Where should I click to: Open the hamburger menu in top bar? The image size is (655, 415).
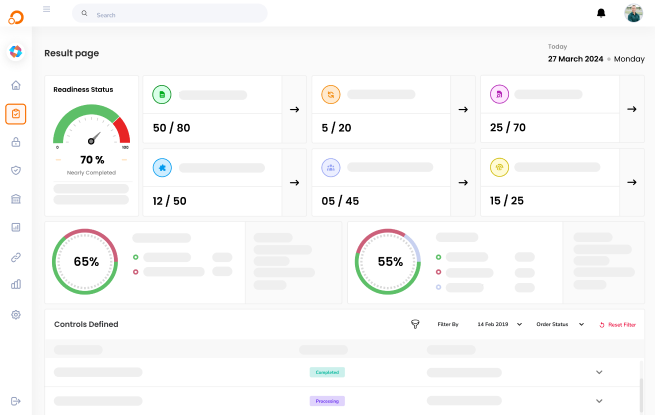tap(47, 9)
